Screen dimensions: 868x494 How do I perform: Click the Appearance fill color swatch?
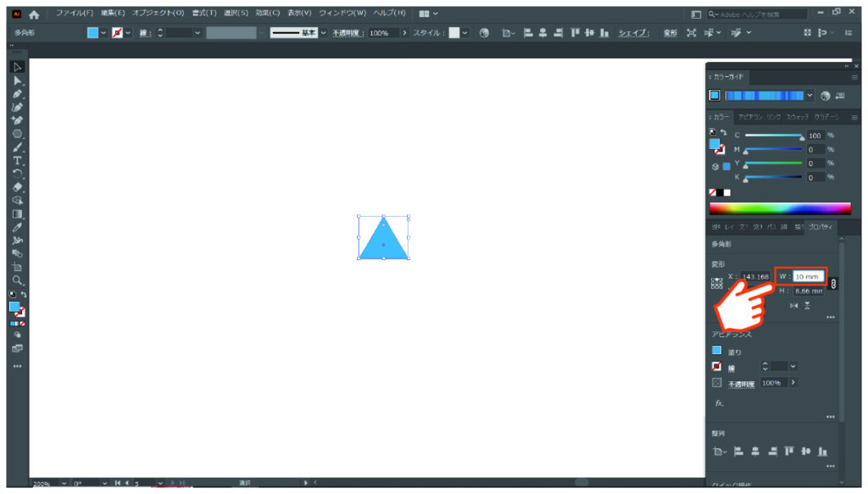(x=716, y=350)
